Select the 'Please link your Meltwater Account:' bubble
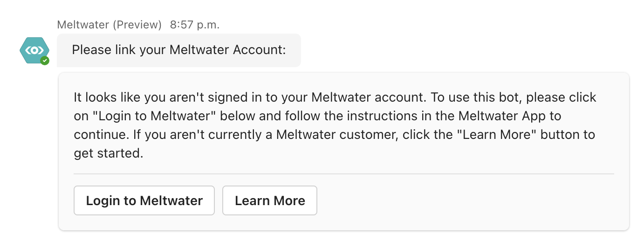This screenshot has width=644, height=248. pyautogui.click(x=179, y=50)
